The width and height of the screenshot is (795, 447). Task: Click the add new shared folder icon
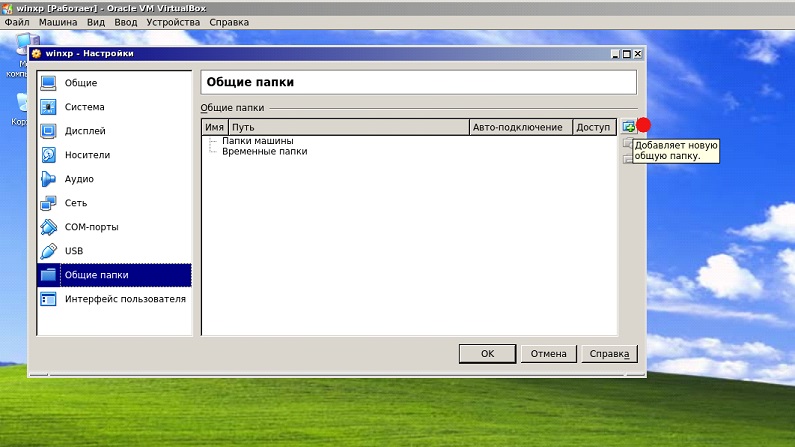pyautogui.click(x=628, y=127)
